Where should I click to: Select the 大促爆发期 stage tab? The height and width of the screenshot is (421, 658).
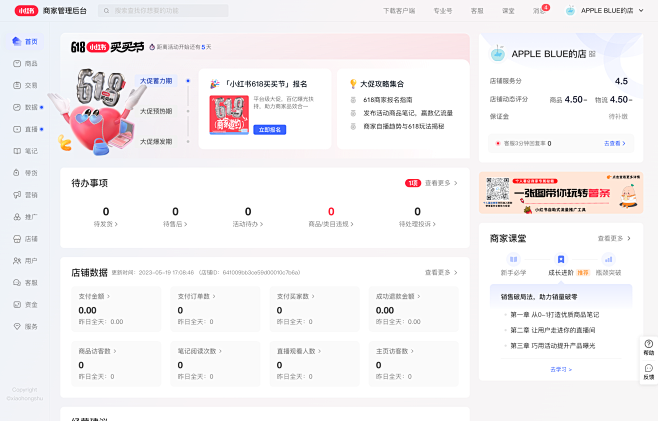[156, 142]
